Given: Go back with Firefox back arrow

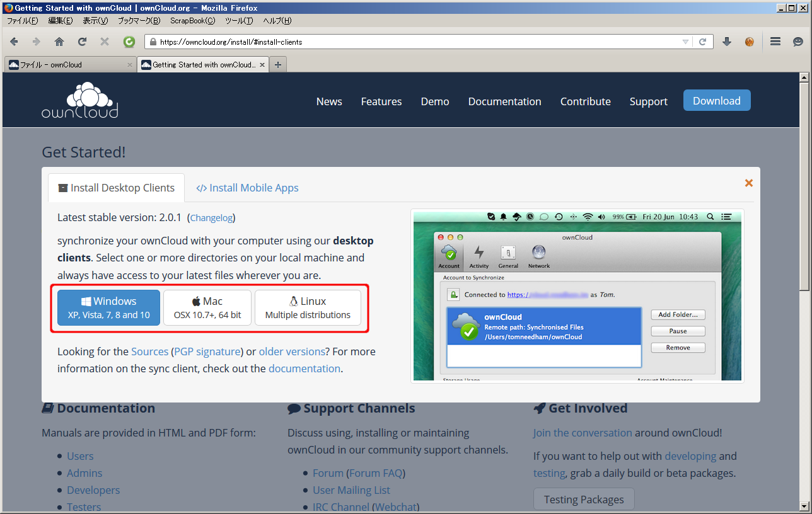Looking at the screenshot, I should coord(14,42).
